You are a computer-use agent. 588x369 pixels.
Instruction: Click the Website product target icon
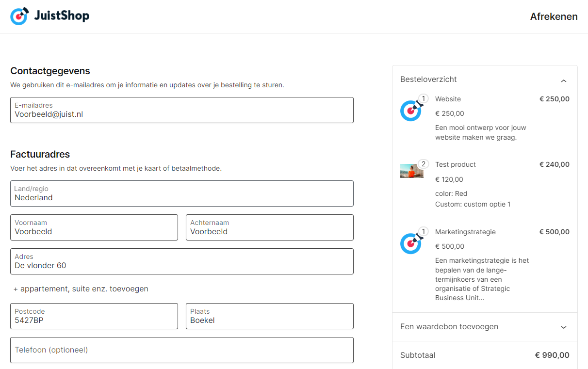point(410,111)
